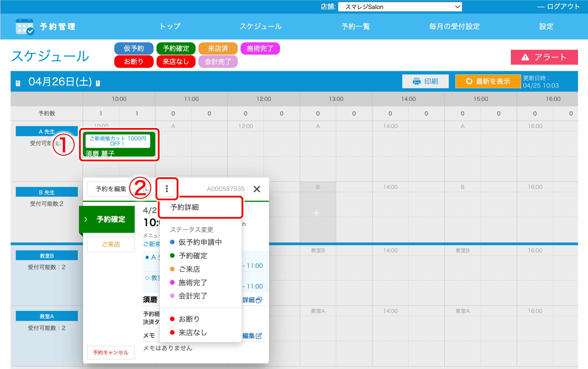
Task: Refresh with 最新を表示 button
Action: (488, 81)
